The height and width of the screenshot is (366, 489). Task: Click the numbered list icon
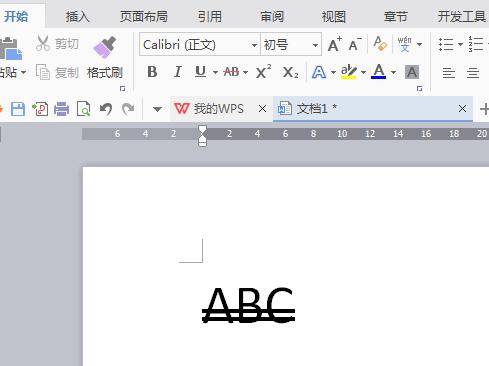(x=476, y=44)
